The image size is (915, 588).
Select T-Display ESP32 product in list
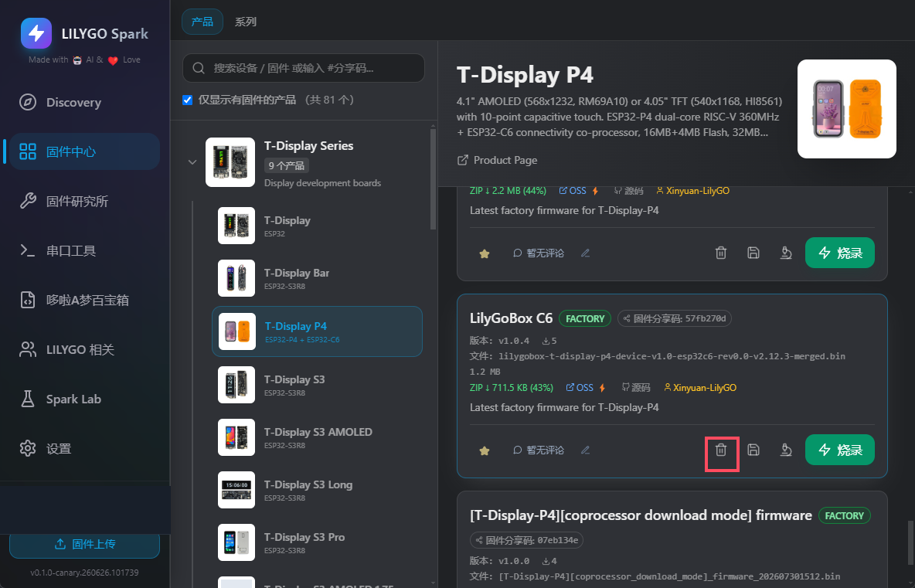(x=317, y=225)
